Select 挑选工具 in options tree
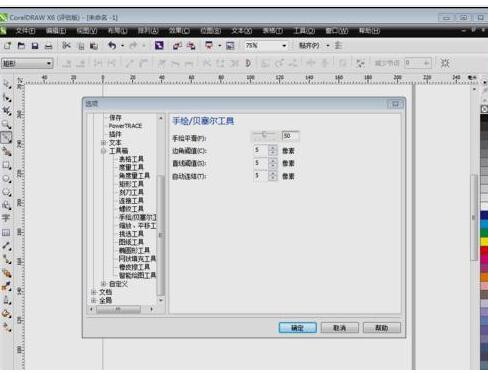The image size is (488, 373). point(131,234)
